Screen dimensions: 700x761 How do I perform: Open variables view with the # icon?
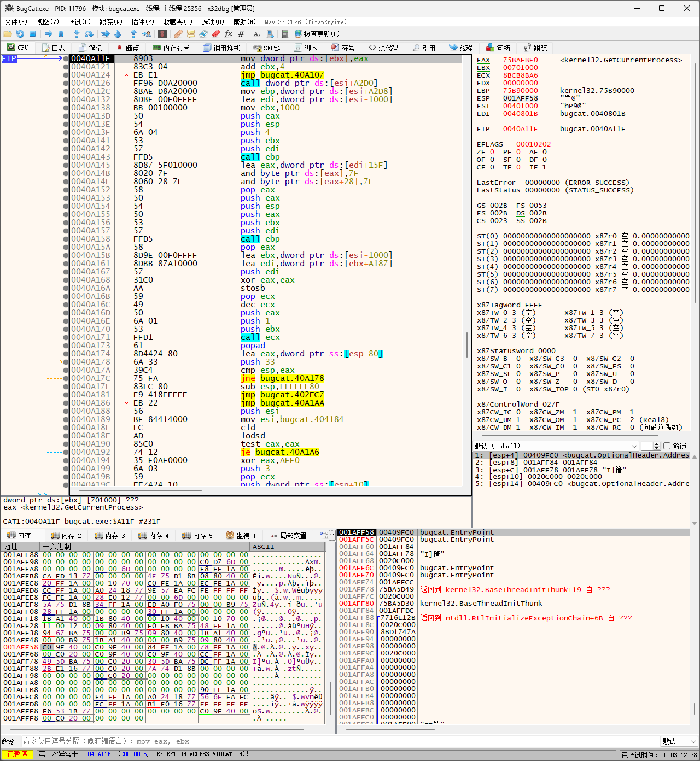(x=241, y=34)
